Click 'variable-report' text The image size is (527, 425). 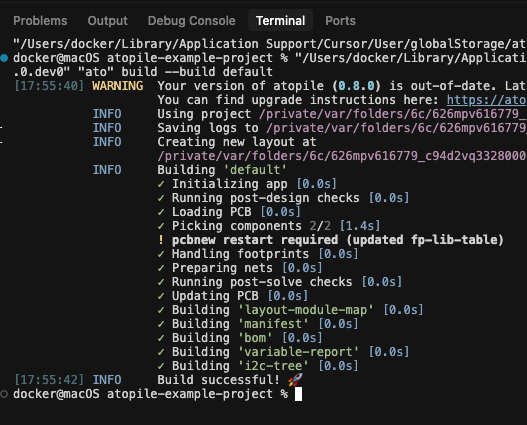(298, 352)
